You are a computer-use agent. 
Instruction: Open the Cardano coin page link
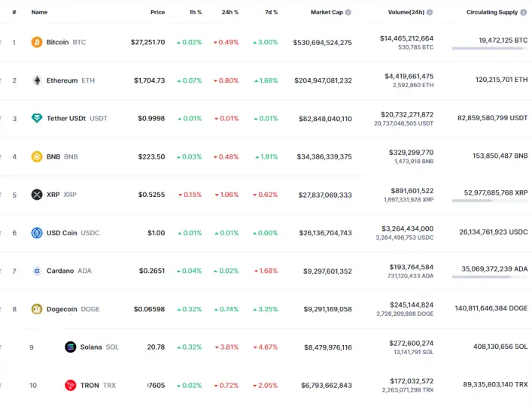(69, 271)
